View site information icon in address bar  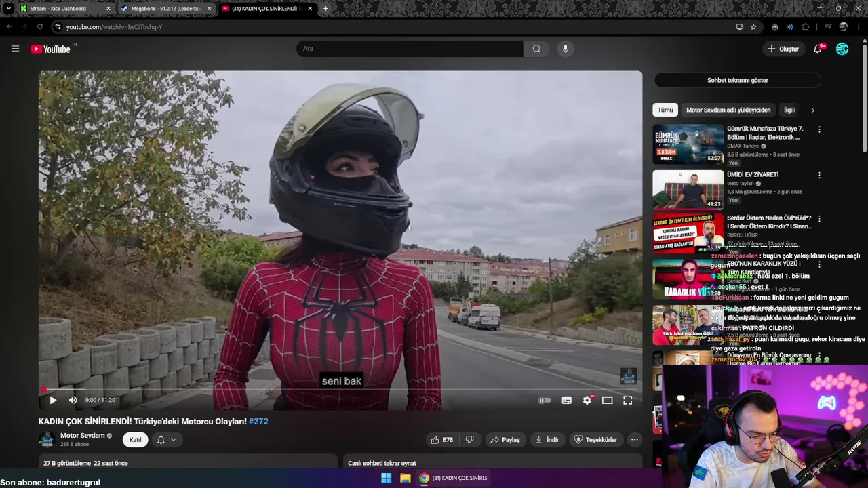tap(58, 27)
